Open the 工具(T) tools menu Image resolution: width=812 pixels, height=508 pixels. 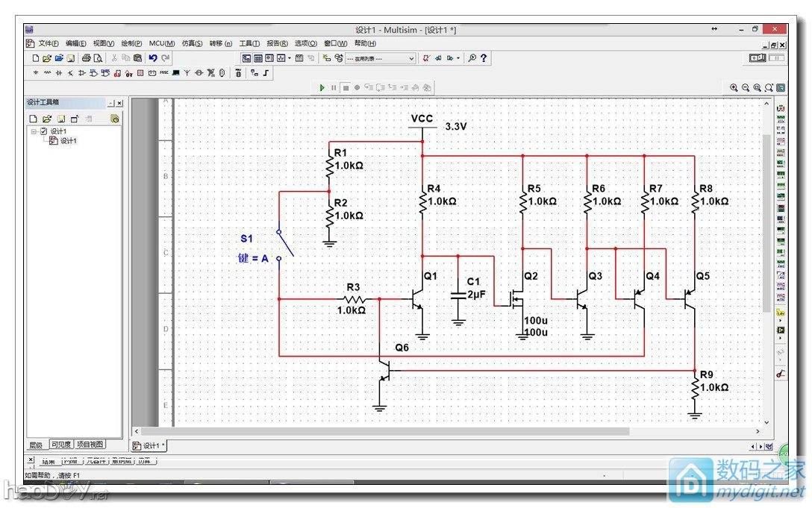click(249, 43)
